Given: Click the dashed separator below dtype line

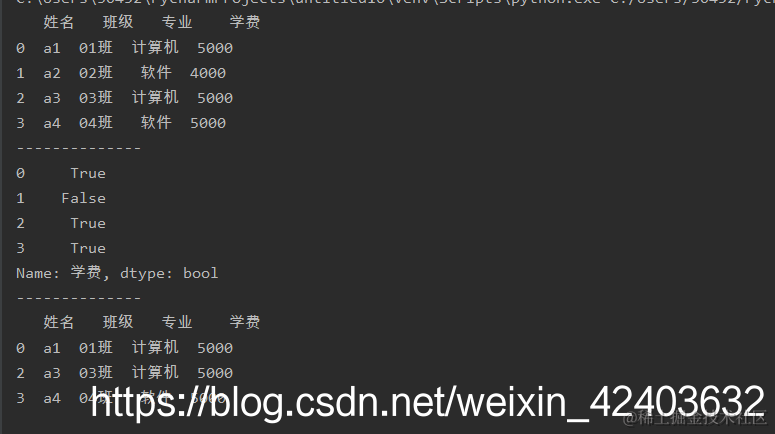Looking at the screenshot, I should coord(79,298).
